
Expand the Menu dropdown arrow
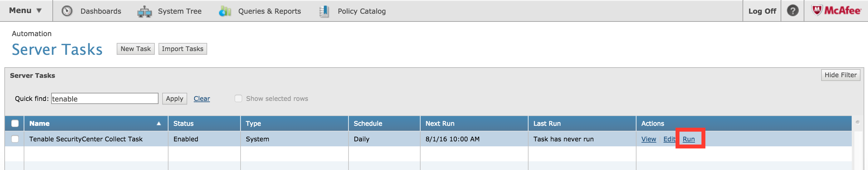pos(39,11)
